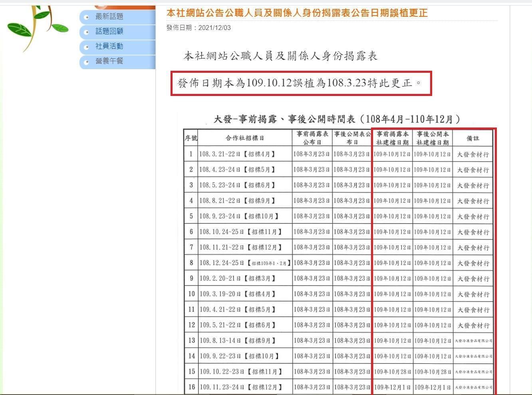
Task: Click the 事後公開本社建檔日期 column header
Action: coord(433,138)
